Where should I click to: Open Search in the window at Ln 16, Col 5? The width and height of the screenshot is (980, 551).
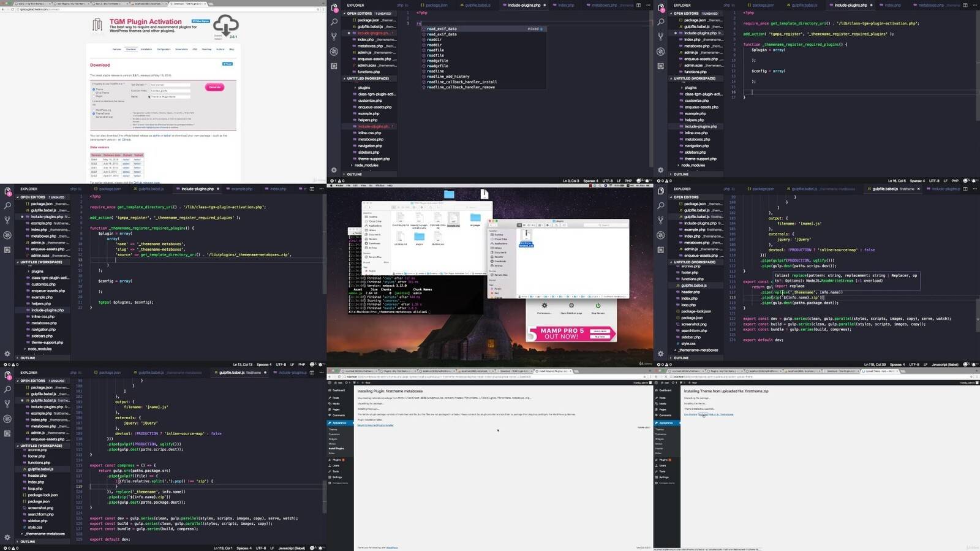660,22
